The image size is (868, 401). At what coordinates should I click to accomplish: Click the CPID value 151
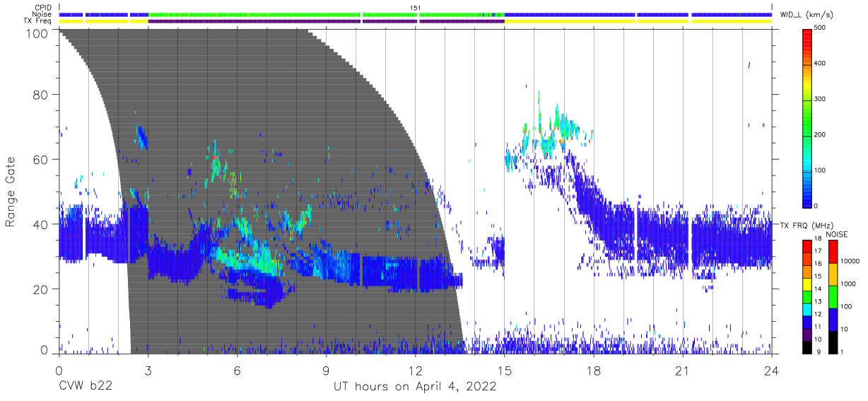416,8
